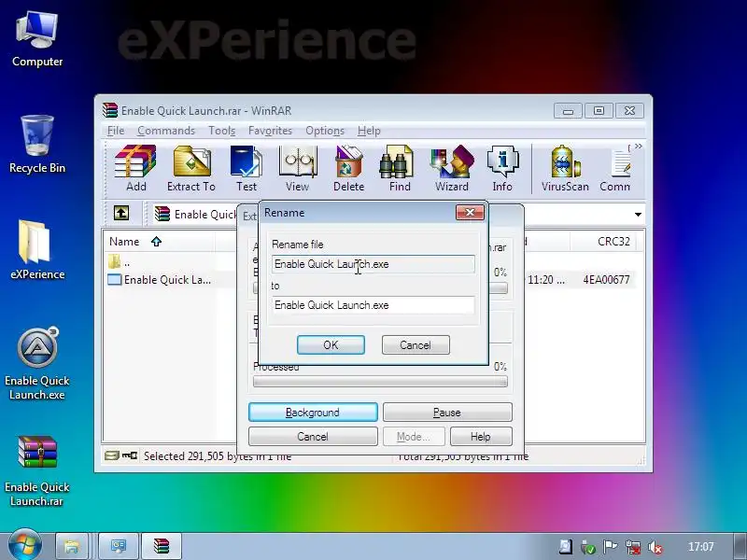747x560 pixels.
Task: Select the Enable Quick La... file row
Action: coord(160,279)
